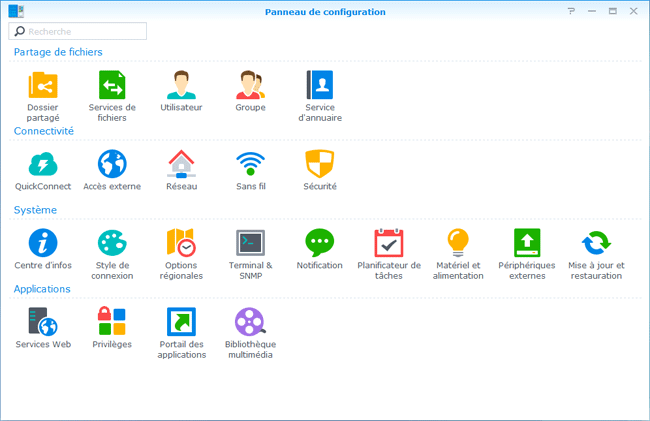Click the Recherche search field

pyautogui.click(x=84, y=32)
